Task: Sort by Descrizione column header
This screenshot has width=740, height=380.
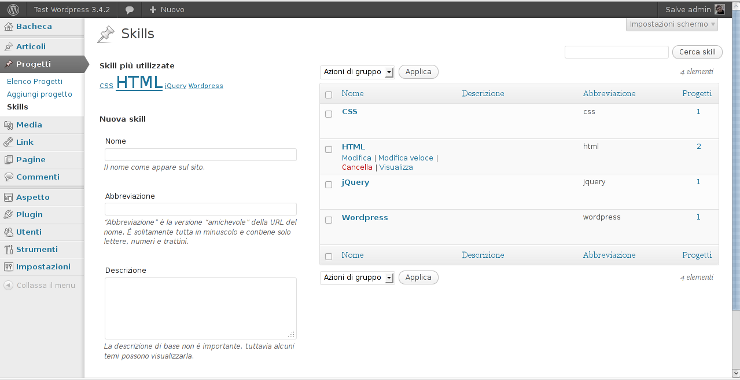Action: tap(483, 93)
